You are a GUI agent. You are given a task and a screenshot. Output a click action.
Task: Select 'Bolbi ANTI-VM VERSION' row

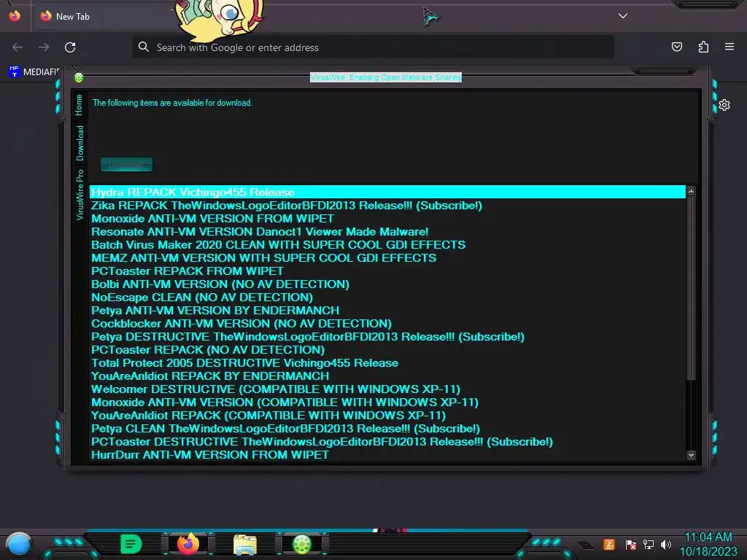point(387,284)
